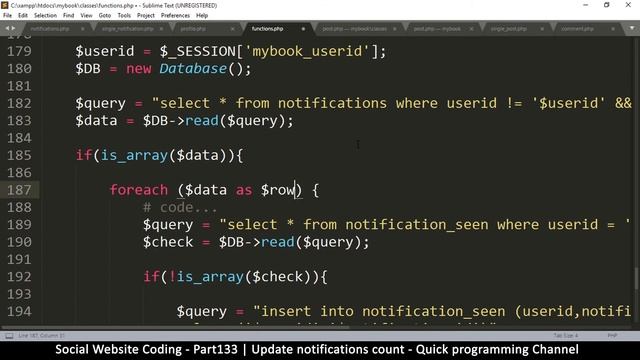Click !is_array on line 192
Image resolution: width=640 pixels, height=360 pixels.
[206, 277]
